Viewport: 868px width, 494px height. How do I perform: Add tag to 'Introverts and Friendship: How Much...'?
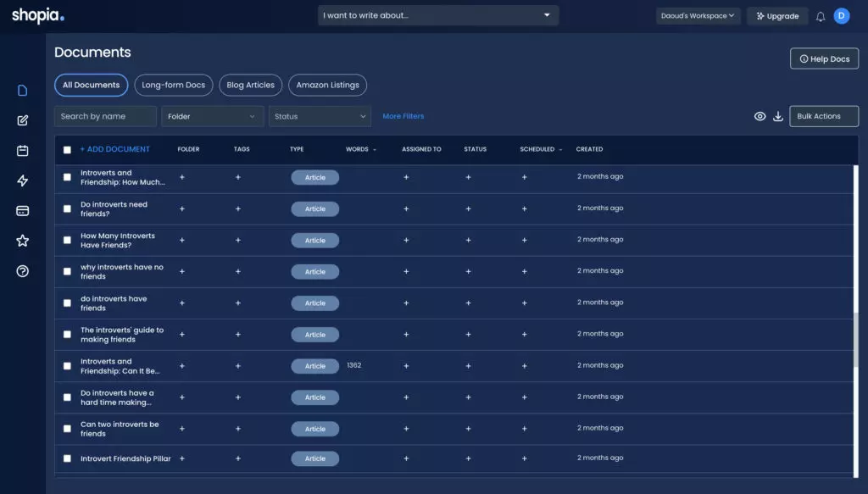click(x=238, y=178)
